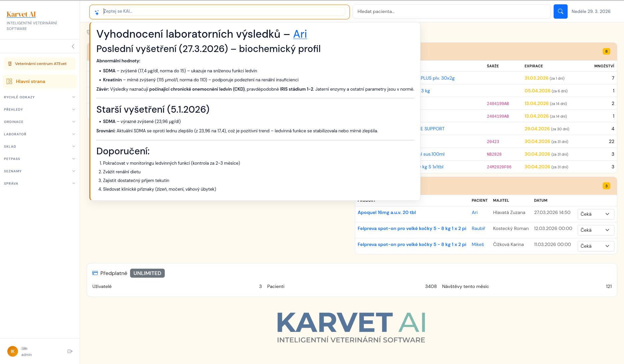Click the IK user avatar
Viewport: 624px width, 364px height.
[x=13, y=351]
